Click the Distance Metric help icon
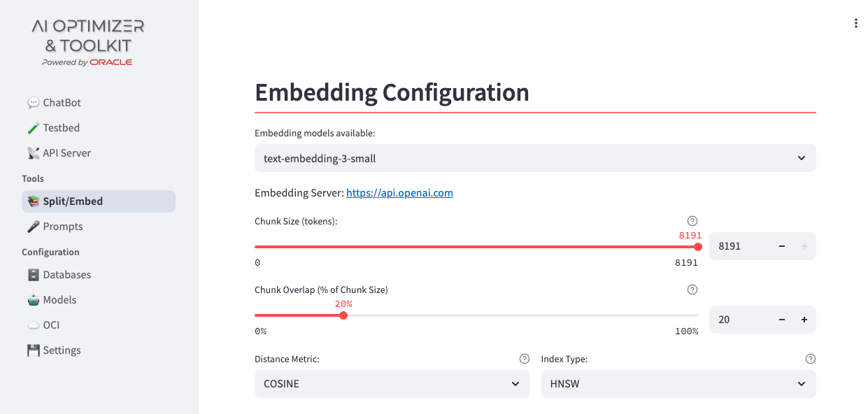The height and width of the screenshot is (414, 868). pos(525,359)
